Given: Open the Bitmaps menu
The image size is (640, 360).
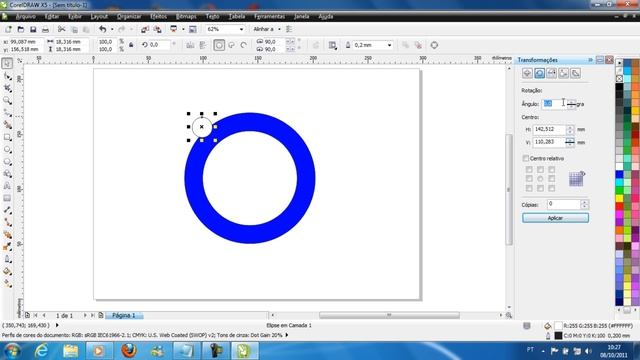Looking at the screenshot, I should [x=186, y=17].
